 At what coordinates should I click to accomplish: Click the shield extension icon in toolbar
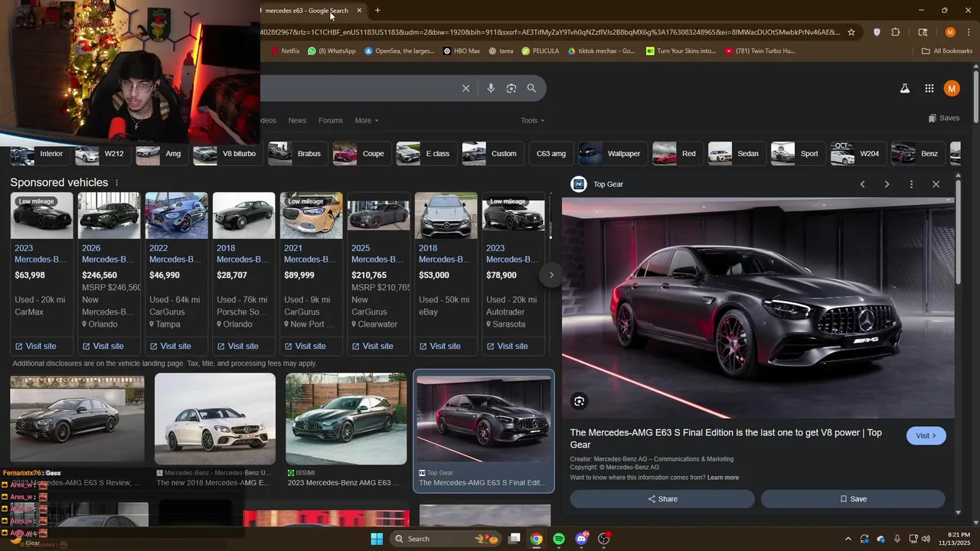[x=877, y=32]
